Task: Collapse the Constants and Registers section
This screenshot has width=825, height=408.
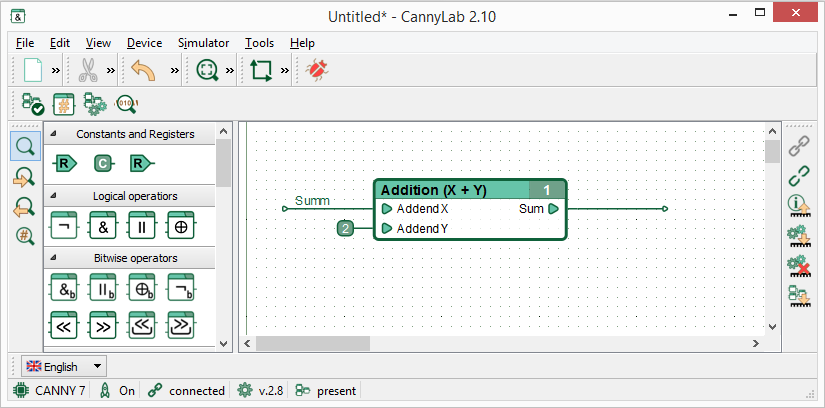Action: 53,134
